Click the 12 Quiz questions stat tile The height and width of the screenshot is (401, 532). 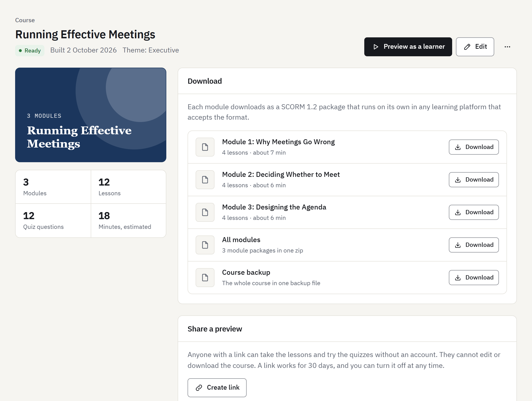[53, 221]
